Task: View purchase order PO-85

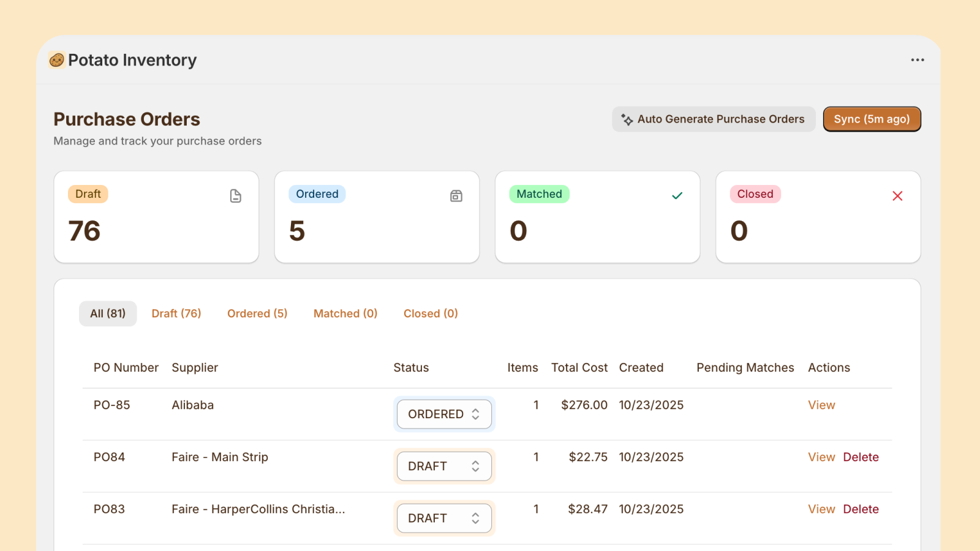Action: (821, 405)
